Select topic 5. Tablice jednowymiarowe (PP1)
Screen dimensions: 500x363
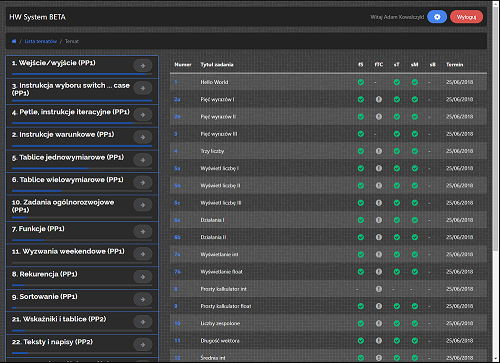pyautogui.click(x=68, y=157)
